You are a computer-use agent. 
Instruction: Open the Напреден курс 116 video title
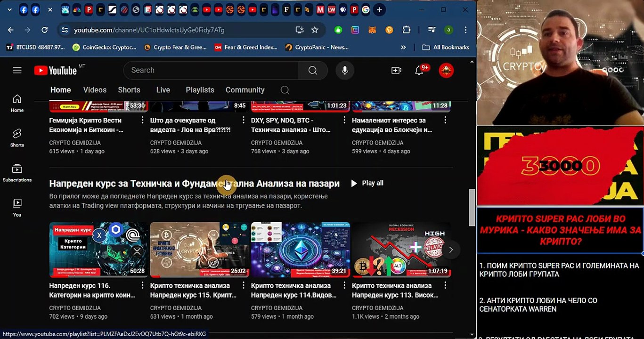click(92, 290)
